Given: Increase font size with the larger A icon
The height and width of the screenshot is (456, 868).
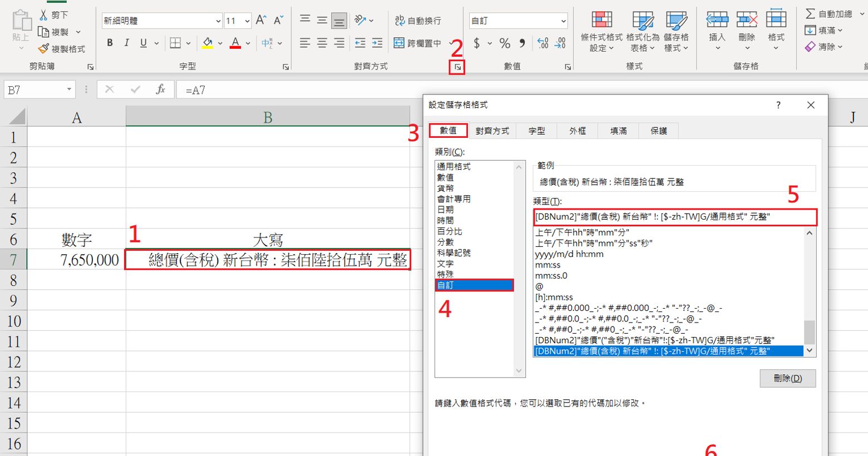Looking at the screenshot, I should [x=261, y=21].
